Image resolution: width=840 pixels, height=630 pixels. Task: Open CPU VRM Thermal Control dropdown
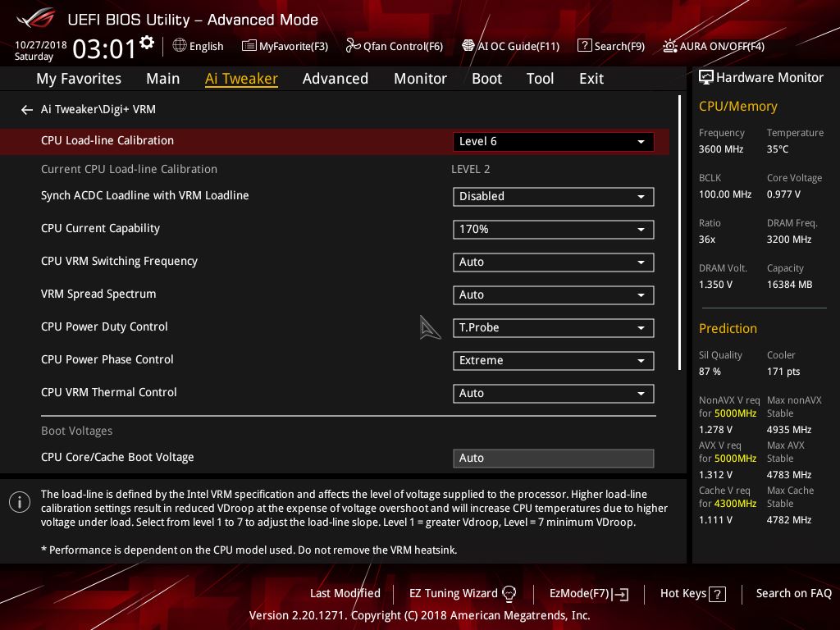pos(553,393)
